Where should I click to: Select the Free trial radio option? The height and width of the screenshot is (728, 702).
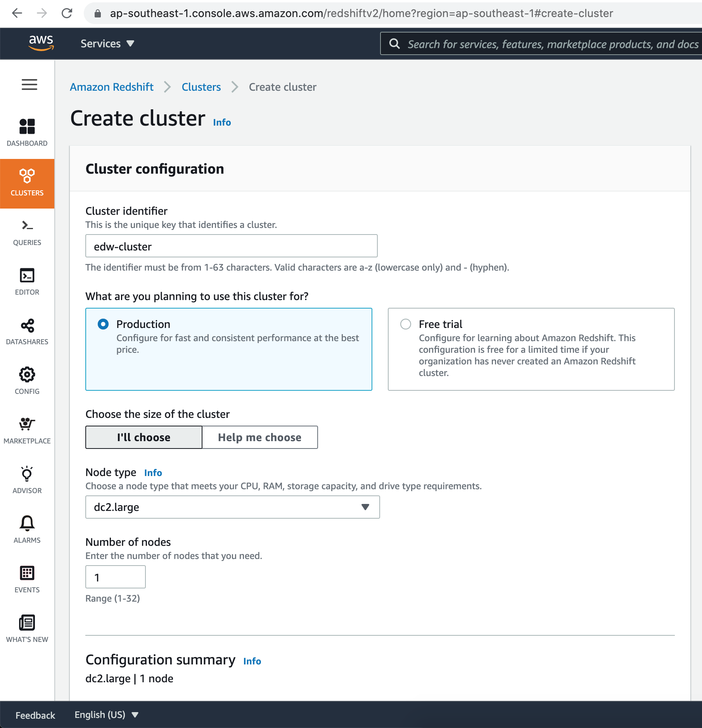406,324
